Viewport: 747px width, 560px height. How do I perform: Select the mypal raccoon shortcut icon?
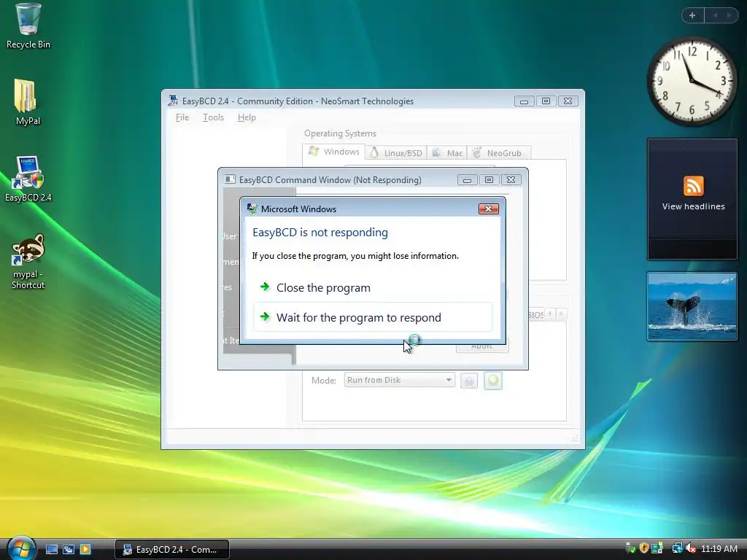[x=28, y=261]
